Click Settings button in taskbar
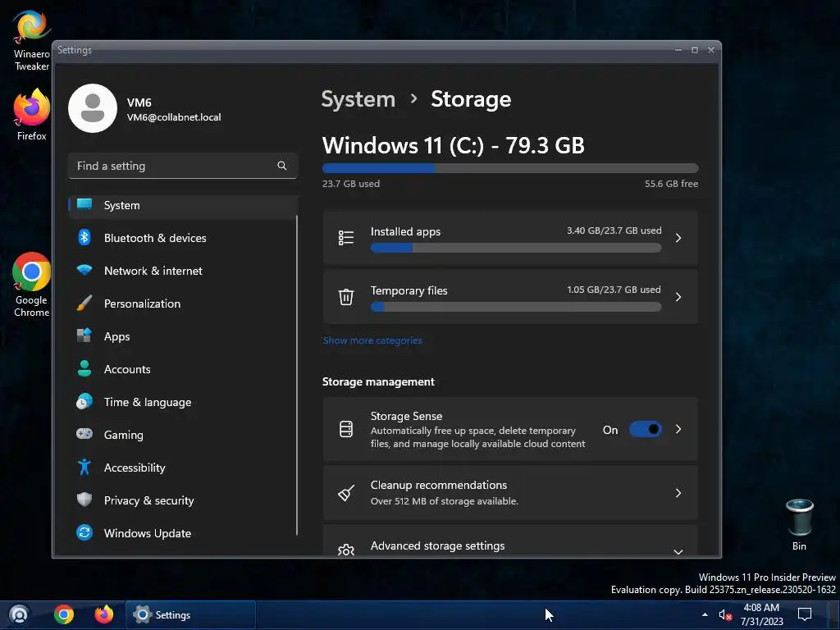This screenshot has height=630, width=840. 190,614
